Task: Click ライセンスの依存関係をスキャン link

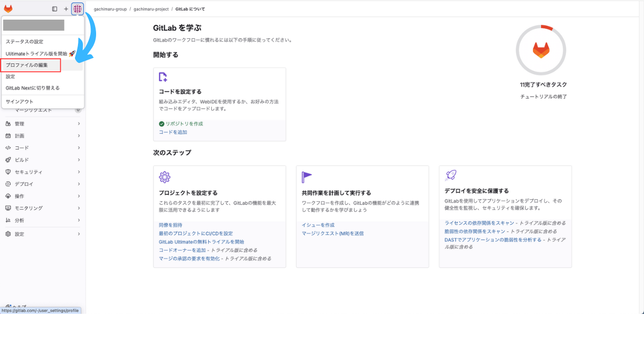Action: point(479,223)
